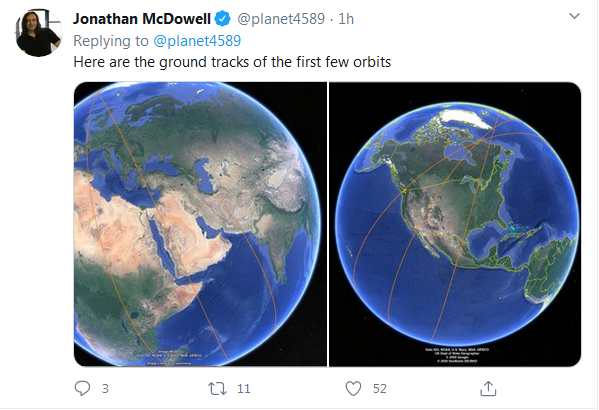The height and width of the screenshot is (410, 599).
Task: Open the Eurasia ground track image
Action: click(200, 224)
